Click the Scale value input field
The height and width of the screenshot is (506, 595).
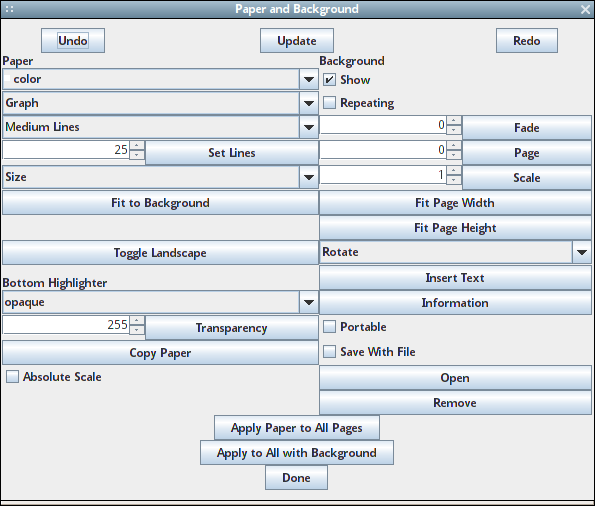click(383, 175)
